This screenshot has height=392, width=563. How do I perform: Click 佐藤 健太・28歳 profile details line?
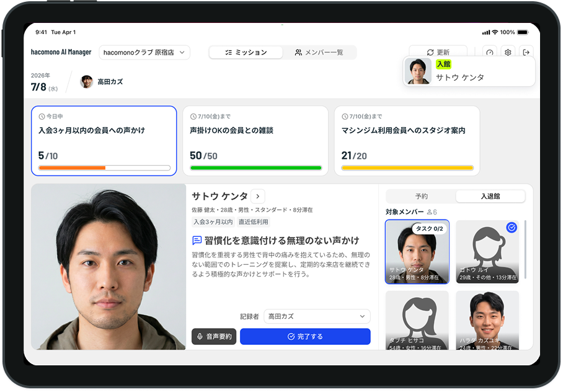tap(252, 210)
